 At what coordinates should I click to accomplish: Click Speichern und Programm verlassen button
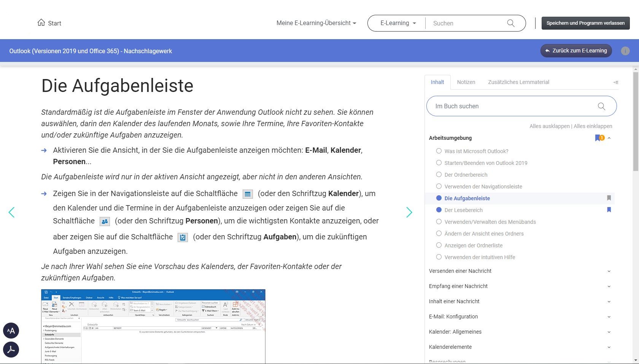[x=585, y=23]
